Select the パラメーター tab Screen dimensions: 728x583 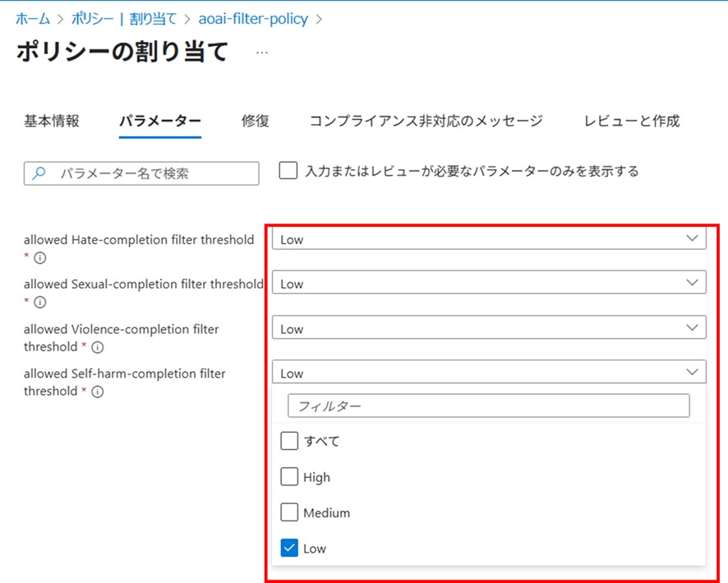pyautogui.click(x=160, y=121)
